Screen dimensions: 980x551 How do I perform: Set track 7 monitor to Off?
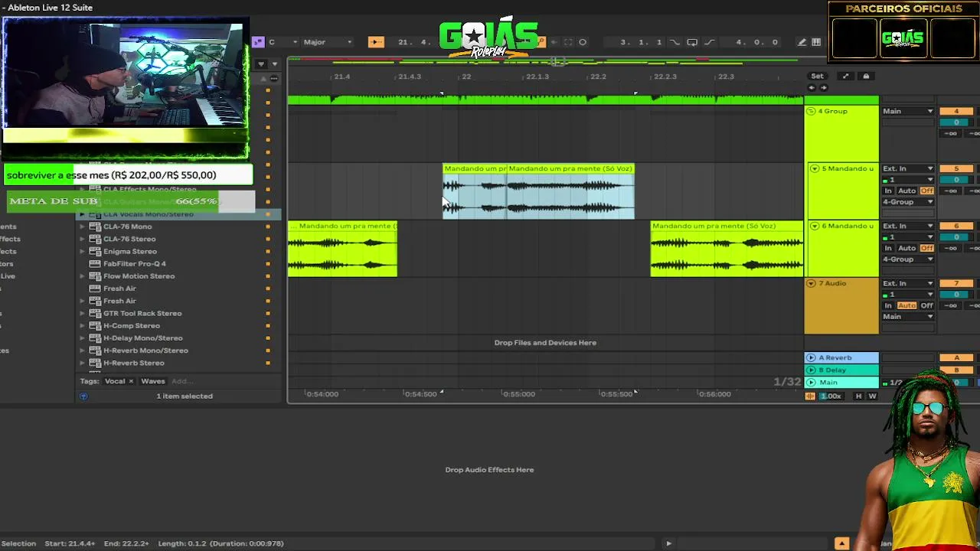pos(926,305)
